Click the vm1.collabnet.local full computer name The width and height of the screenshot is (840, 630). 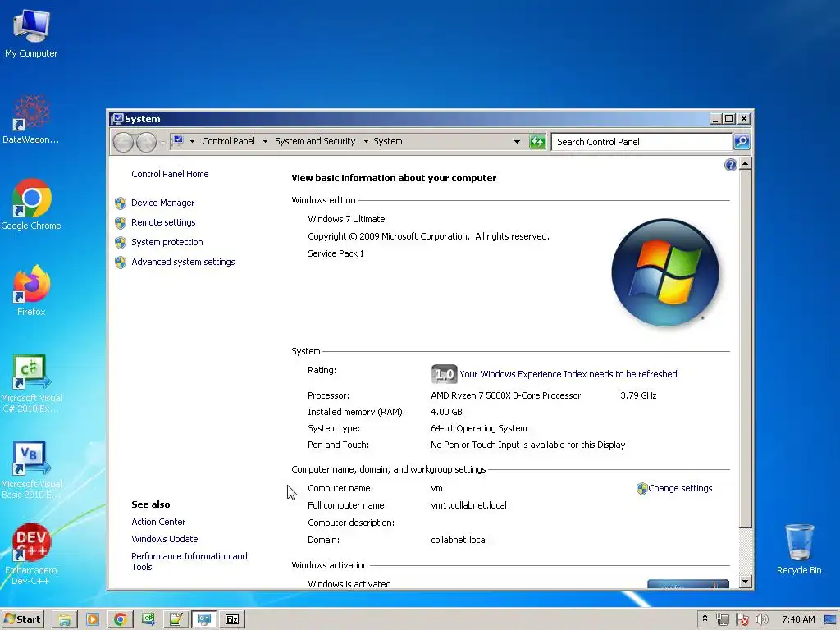[468, 505]
